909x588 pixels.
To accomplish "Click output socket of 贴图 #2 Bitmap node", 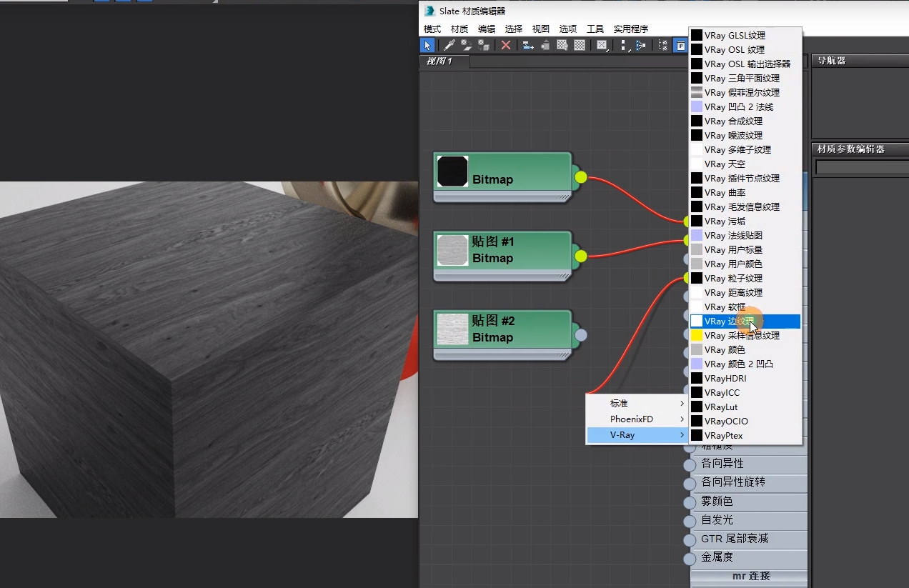I will (581, 335).
